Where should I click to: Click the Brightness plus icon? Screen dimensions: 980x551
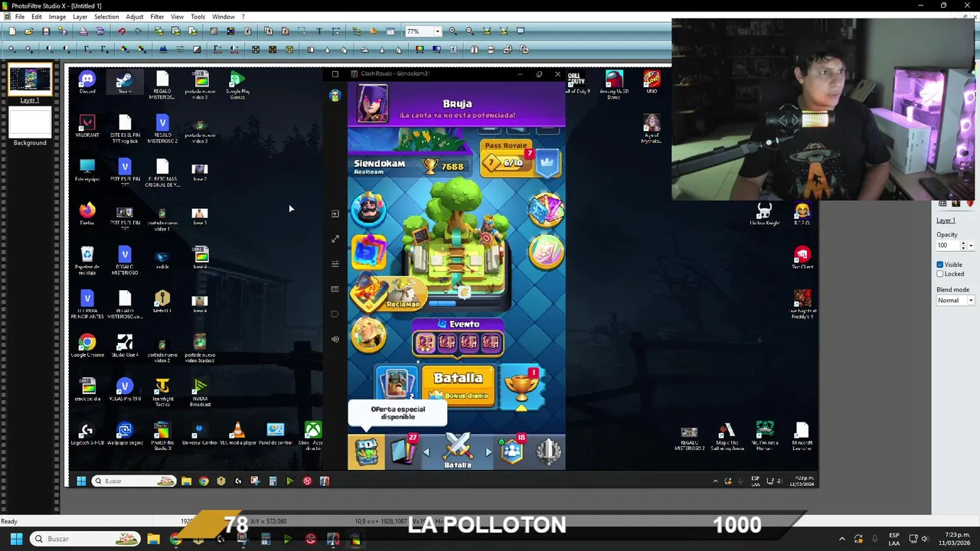(28, 49)
